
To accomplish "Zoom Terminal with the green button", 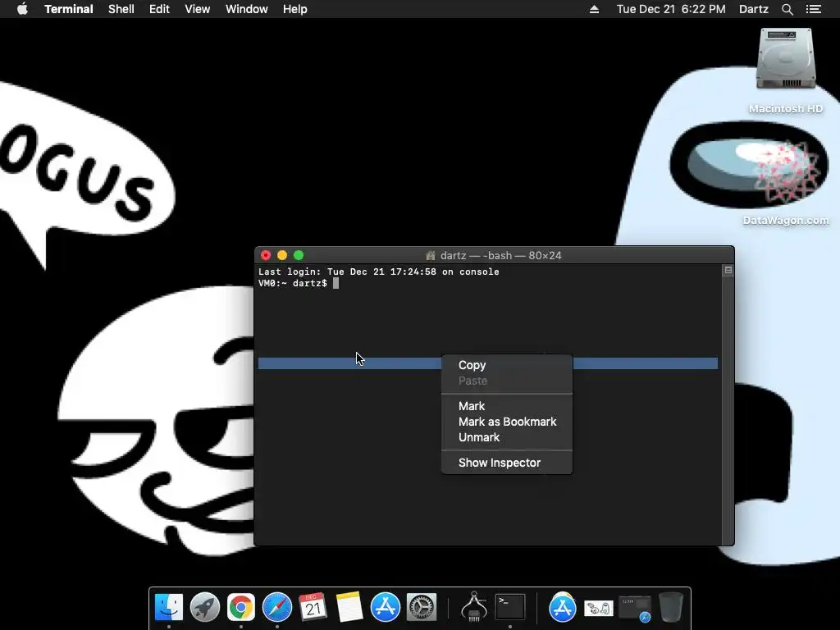I will [299, 256].
